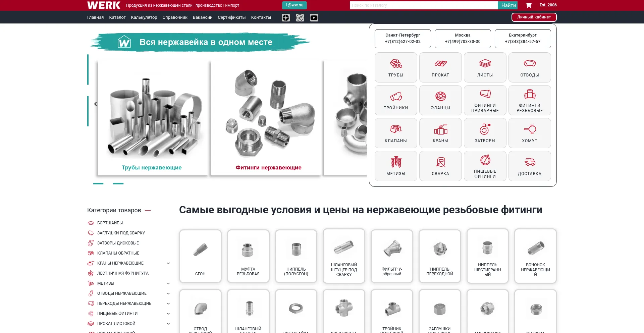Viewport: 644px width, 333px height.
Task: Choose the ДОСТАВКА truck tile
Action: 529,166
